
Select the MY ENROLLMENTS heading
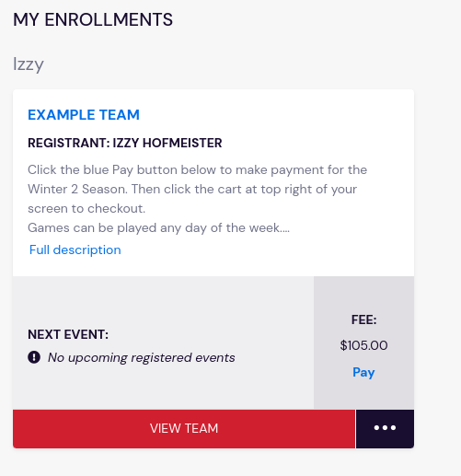93,19
